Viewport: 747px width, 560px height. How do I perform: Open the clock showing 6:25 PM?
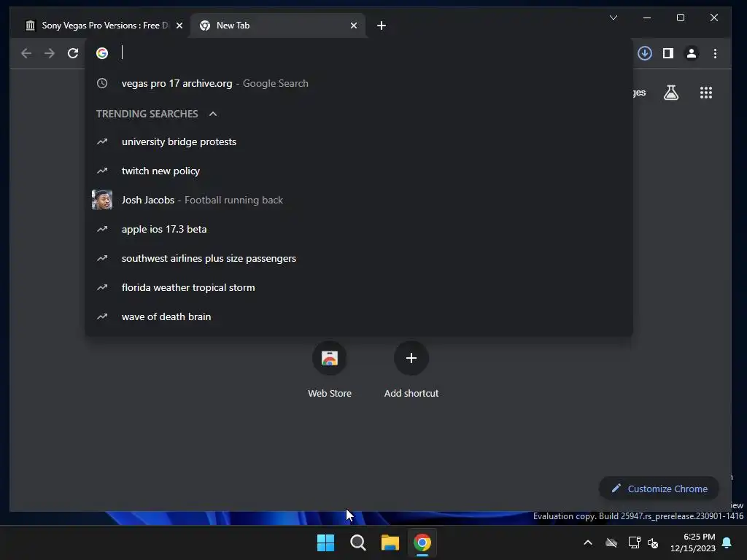click(693, 542)
